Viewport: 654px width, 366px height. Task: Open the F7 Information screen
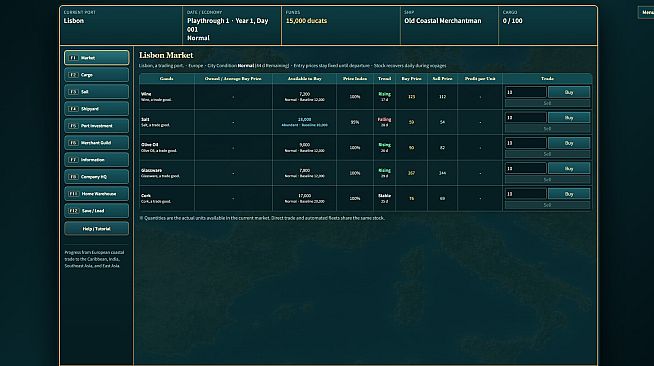96,160
